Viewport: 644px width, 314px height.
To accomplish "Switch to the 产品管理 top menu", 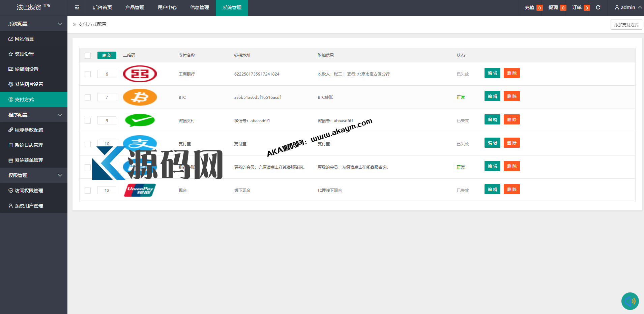I will [x=135, y=7].
